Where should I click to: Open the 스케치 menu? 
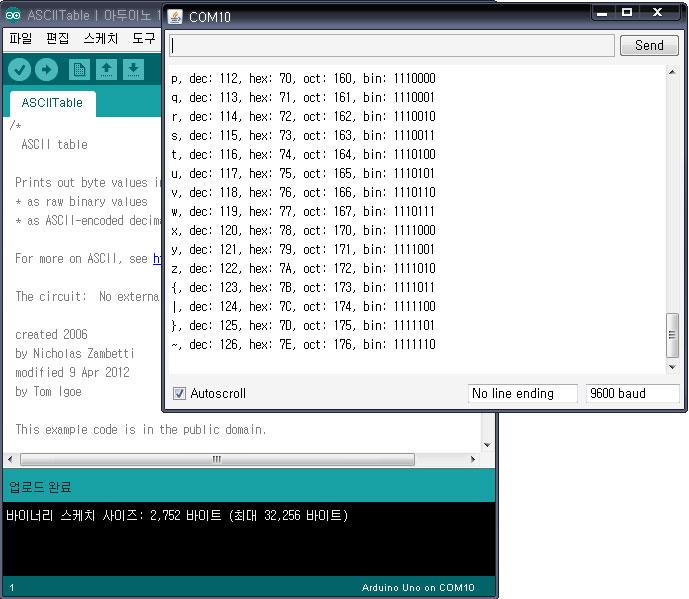point(101,39)
